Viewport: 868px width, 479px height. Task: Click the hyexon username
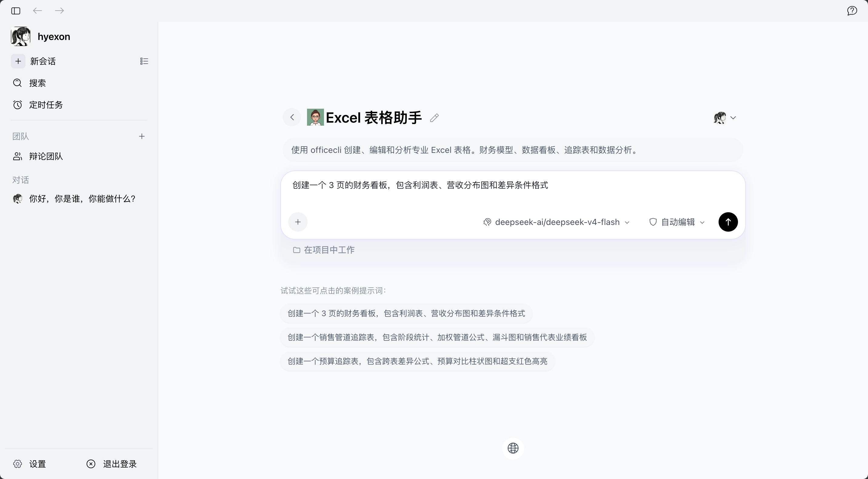54,36
